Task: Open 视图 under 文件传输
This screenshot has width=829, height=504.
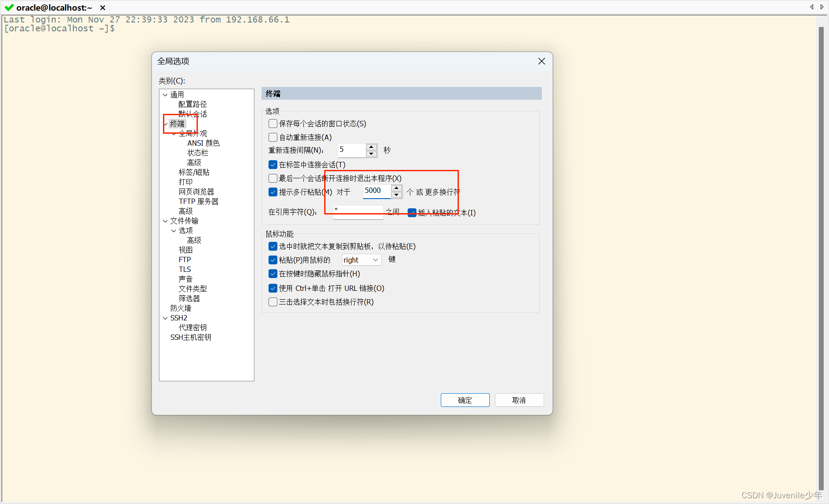Action: (x=185, y=250)
